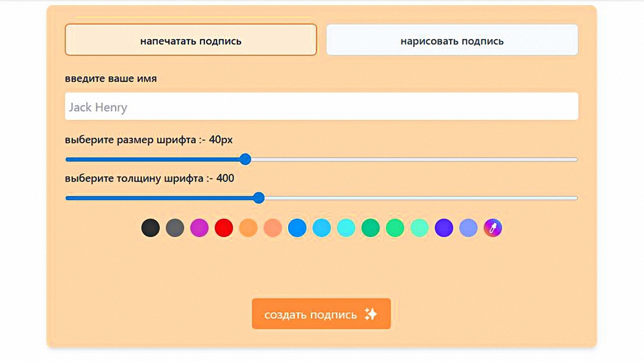The image size is (644, 362).
Task: Click the "Jack Henry" name input field
Action: tap(321, 106)
